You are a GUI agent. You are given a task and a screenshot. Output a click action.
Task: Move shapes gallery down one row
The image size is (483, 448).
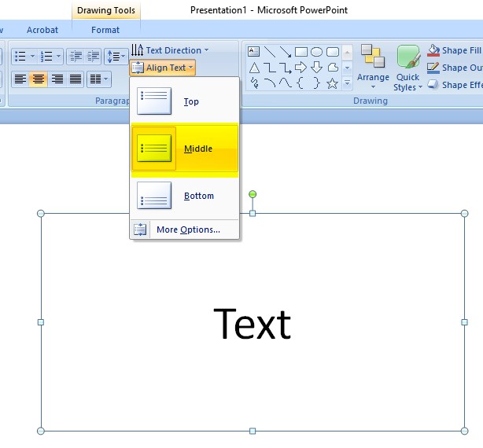347,68
